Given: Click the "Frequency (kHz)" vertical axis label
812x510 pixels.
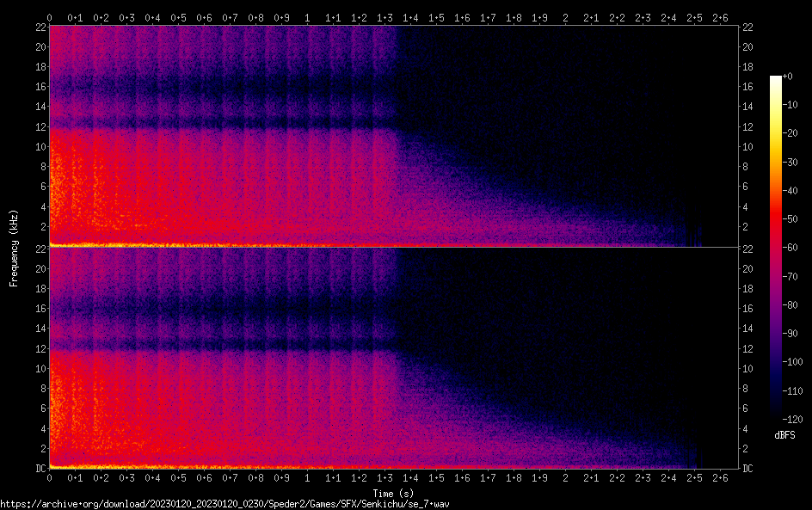Looking at the screenshot, I should tap(14, 248).
